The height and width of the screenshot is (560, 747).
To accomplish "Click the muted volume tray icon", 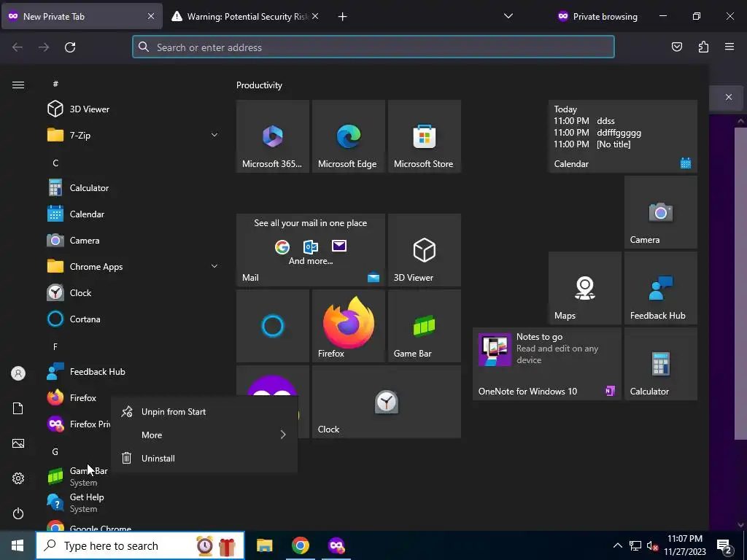I will pyautogui.click(x=653, y=545).
